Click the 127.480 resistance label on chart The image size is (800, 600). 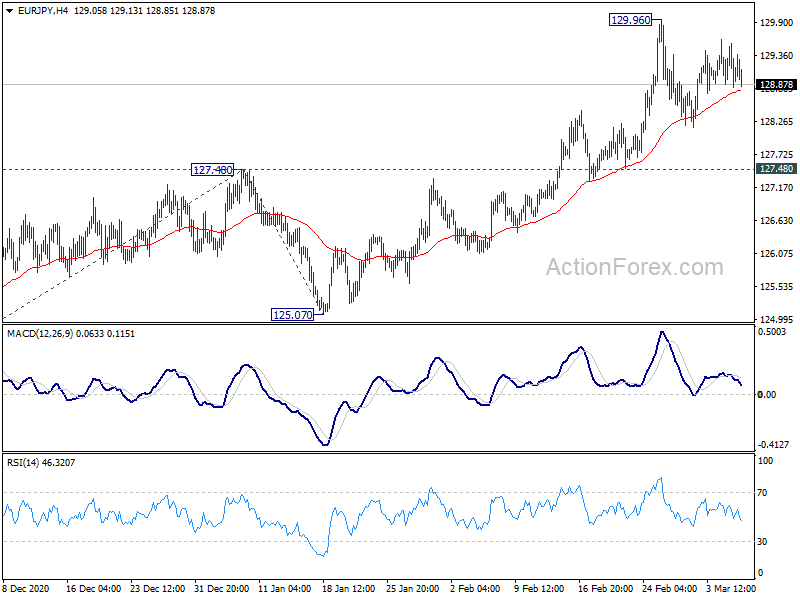[x=212, y=170]
